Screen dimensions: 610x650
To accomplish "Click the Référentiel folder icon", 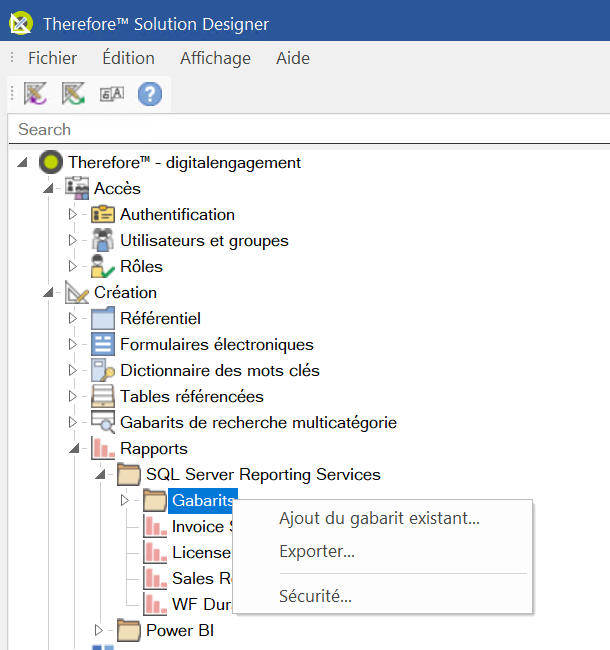I will click(x=103, y=318).
